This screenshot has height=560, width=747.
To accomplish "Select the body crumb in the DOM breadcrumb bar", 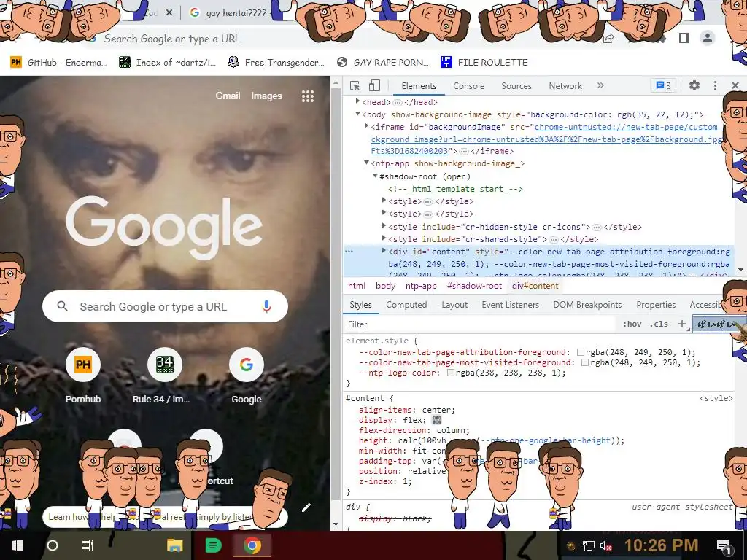I will point(385,286).
